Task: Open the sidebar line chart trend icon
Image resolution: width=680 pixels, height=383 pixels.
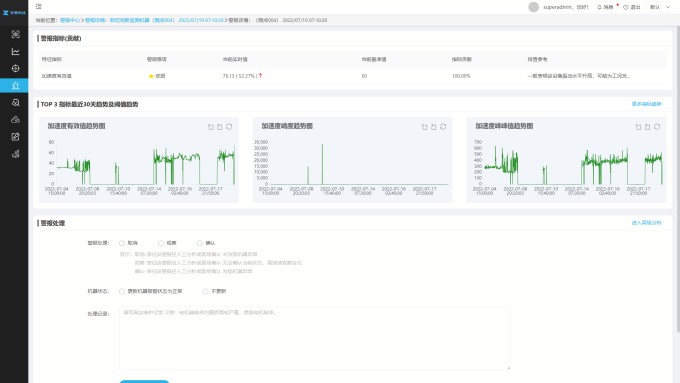Action: tap(16, 52)
